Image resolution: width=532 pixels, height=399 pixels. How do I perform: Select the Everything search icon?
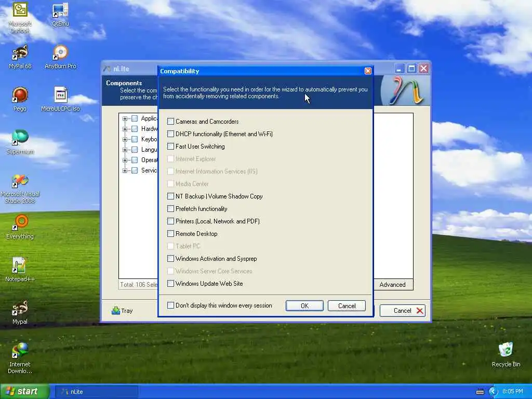[x=20, y=227]
